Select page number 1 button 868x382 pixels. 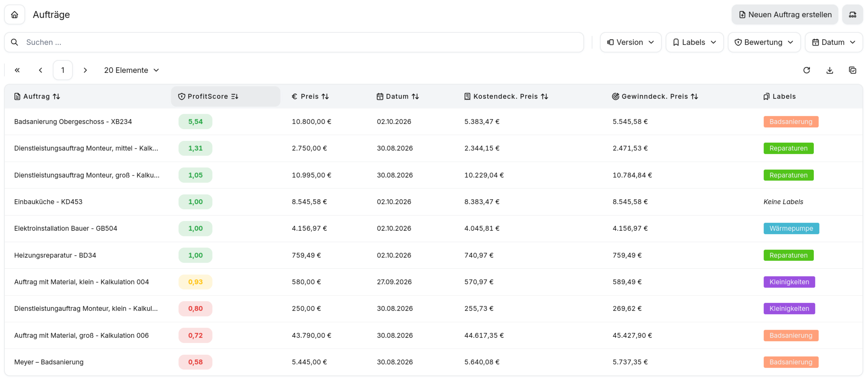click(x=63, y=70)
